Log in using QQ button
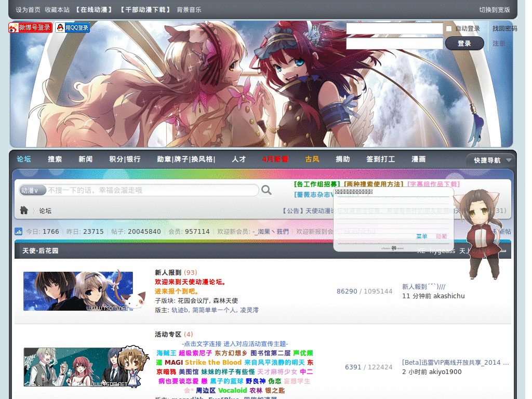Image resolution: width=532 pixels, height=399 pixels. point(73,28)
